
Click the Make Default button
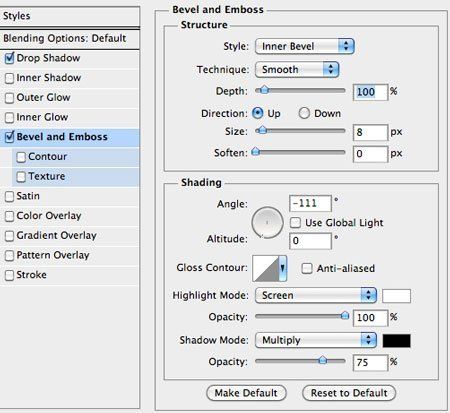pos(246,393)
